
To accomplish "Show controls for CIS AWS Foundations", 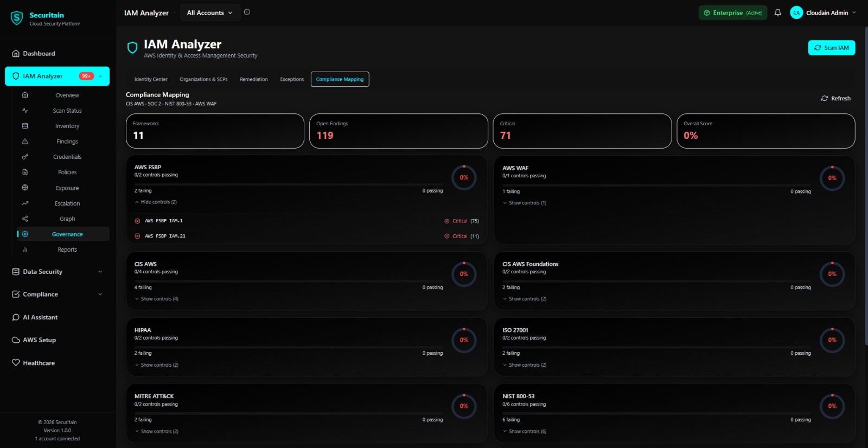I will coord(524,299).
